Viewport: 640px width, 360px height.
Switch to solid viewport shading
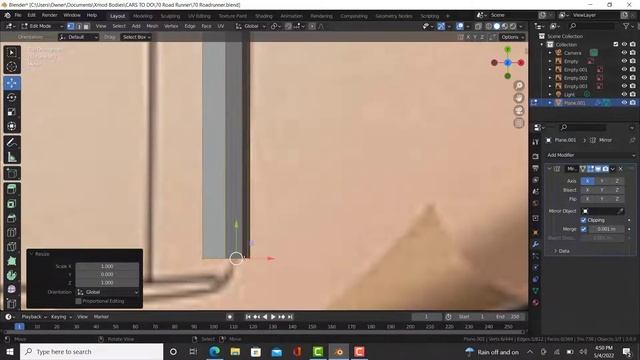tap(497, 26)
